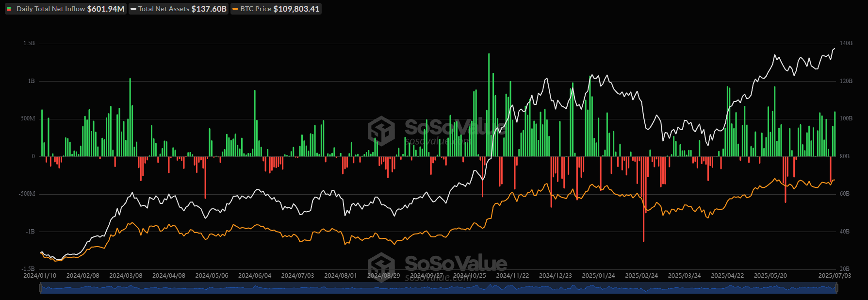Click the red-green Net Inflow legend icon
This screenshot has height=300, width=868.
[x=9, y=9]
